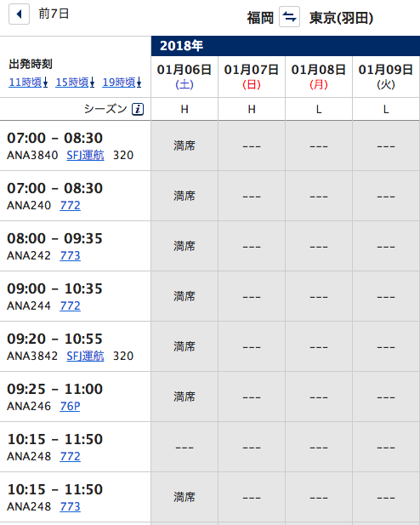Select 01月08日 (月) date column header
This screenshot has height=525, width=420.
click(319, 77)
